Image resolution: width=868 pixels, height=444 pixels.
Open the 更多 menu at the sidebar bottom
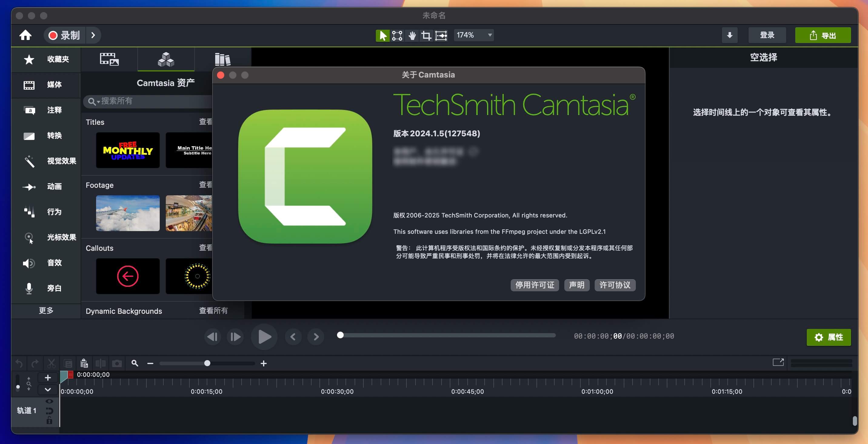click(46, 311)
